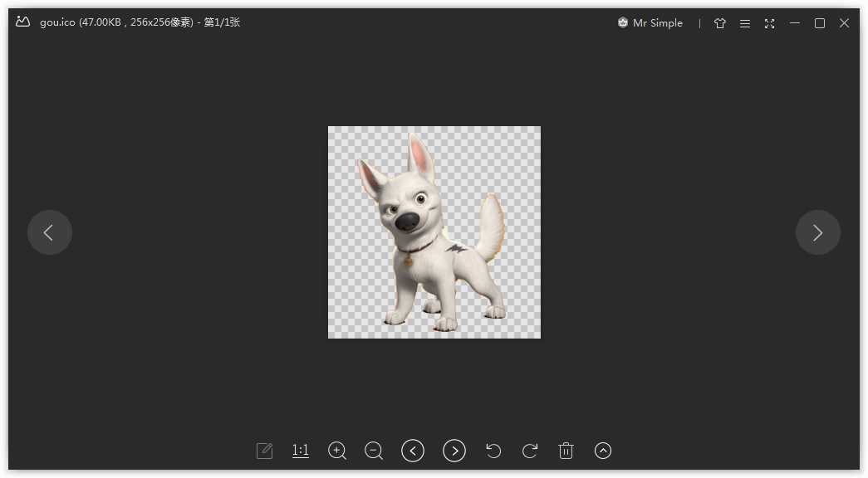The height and width of the screenshot is (478, 868).
Task: Open the hamburger main menu
Action: [745, 23]
